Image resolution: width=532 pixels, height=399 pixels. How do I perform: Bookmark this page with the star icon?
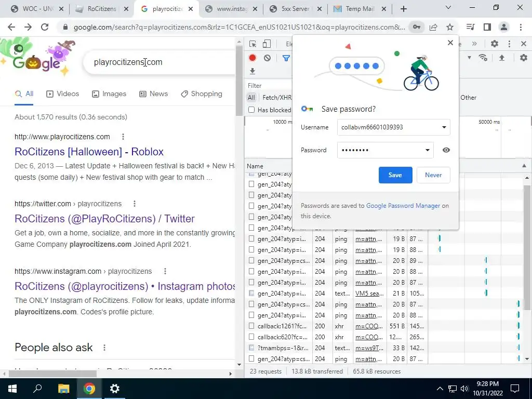click(450, 27)
